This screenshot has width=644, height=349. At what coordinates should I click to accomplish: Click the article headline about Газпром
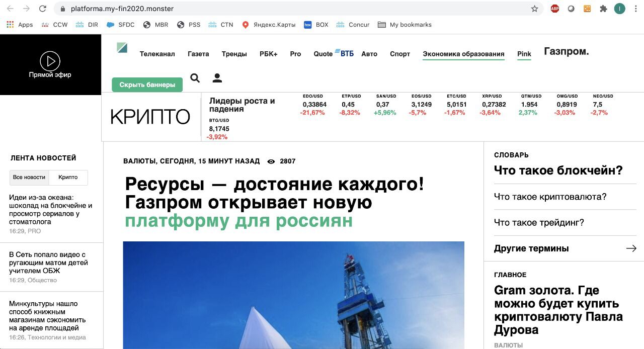point(275,202)
